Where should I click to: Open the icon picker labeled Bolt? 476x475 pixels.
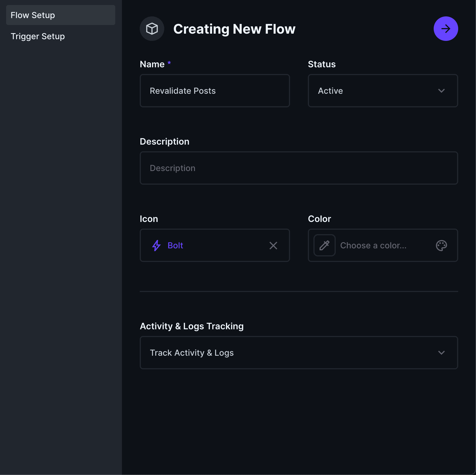[x=214, y=245]
